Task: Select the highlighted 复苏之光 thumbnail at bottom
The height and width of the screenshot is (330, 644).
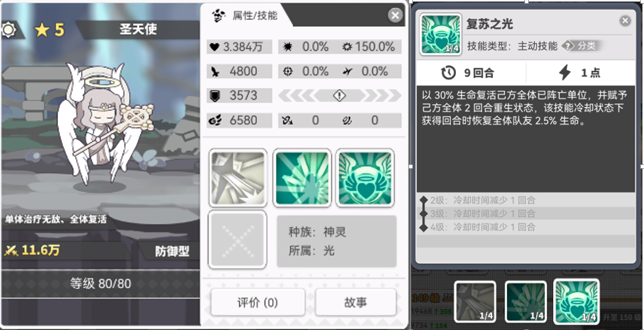Action: (x=576, y=301)
